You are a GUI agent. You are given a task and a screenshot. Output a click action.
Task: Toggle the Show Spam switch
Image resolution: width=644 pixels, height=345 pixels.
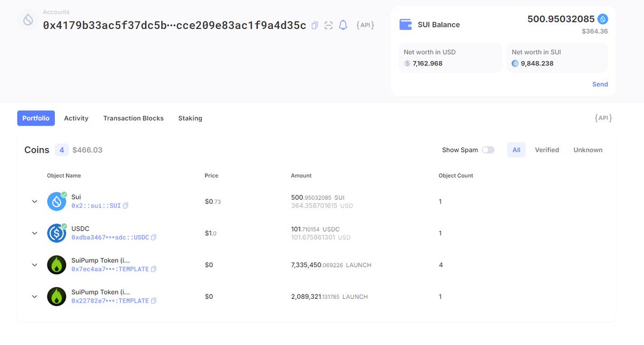pos(488,150)
